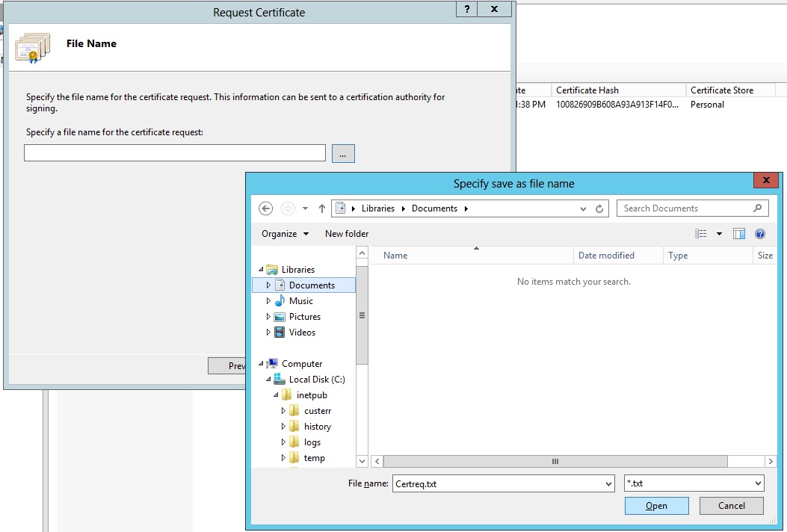Click the Help question mark icon
The height and width of the screenshot is (532, 787).
(760, 234)
